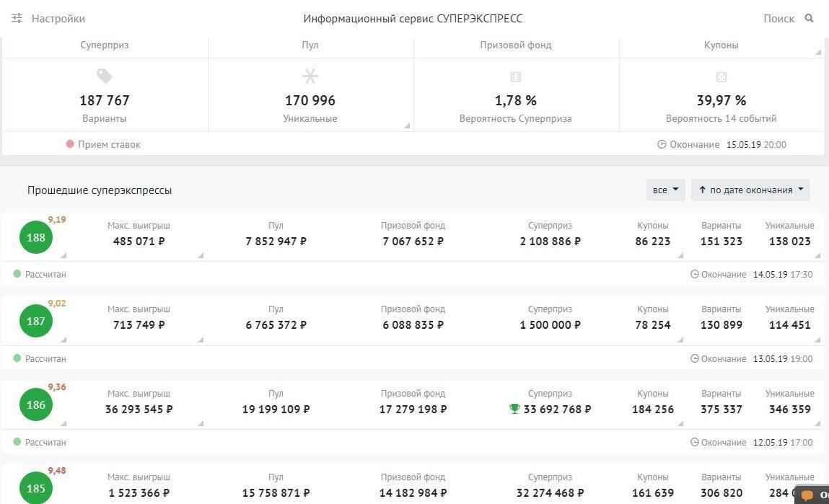Click the 1,78 % Вероятность Суперприза value

tap(515, 100)
